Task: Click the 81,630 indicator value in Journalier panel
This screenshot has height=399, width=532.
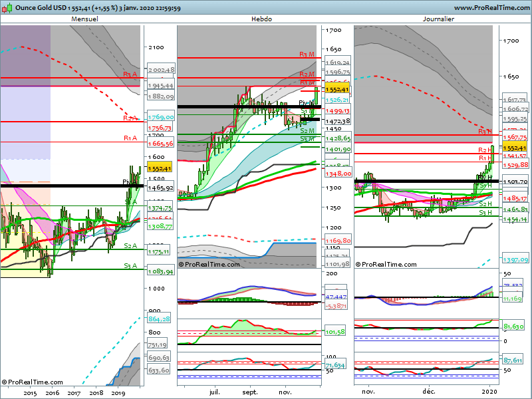Action: tap(514, 327)
